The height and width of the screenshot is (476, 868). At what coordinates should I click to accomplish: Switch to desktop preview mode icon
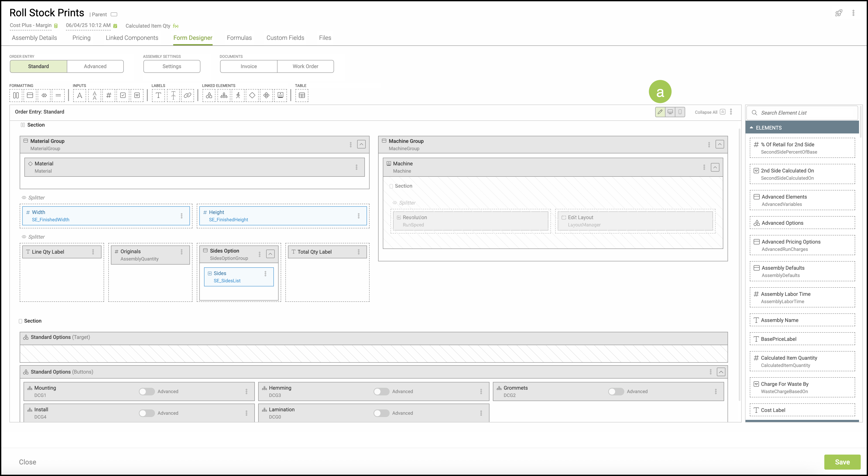[670, 112]
